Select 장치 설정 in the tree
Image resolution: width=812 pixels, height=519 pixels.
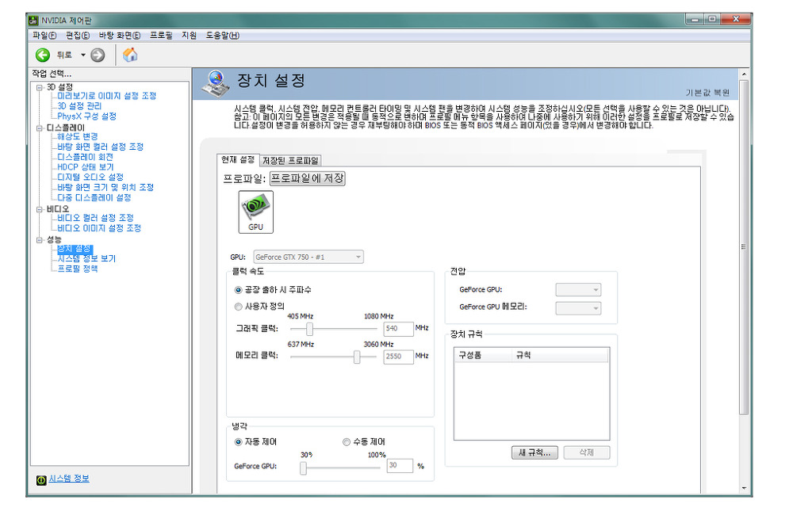(x=75, y=249)
